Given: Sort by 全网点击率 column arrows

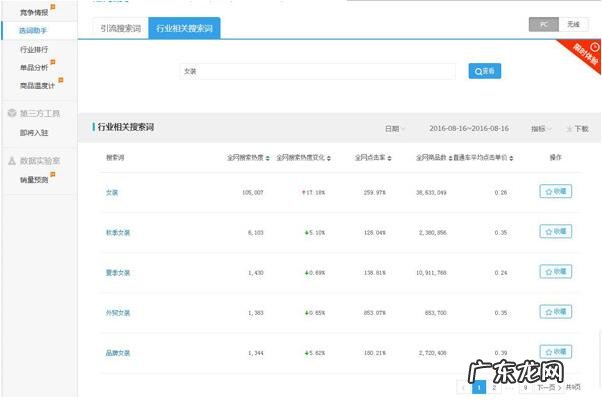Looking at the screenshot, I should pos(389,158).
